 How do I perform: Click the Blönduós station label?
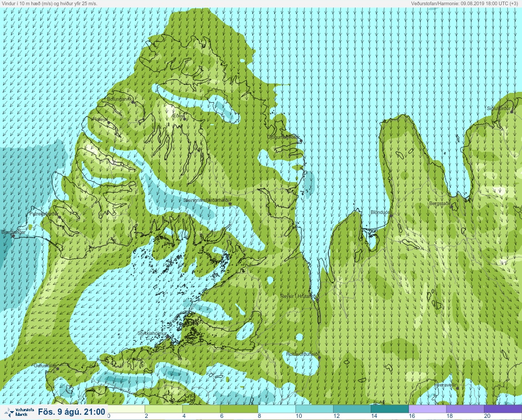click(381, 212)
